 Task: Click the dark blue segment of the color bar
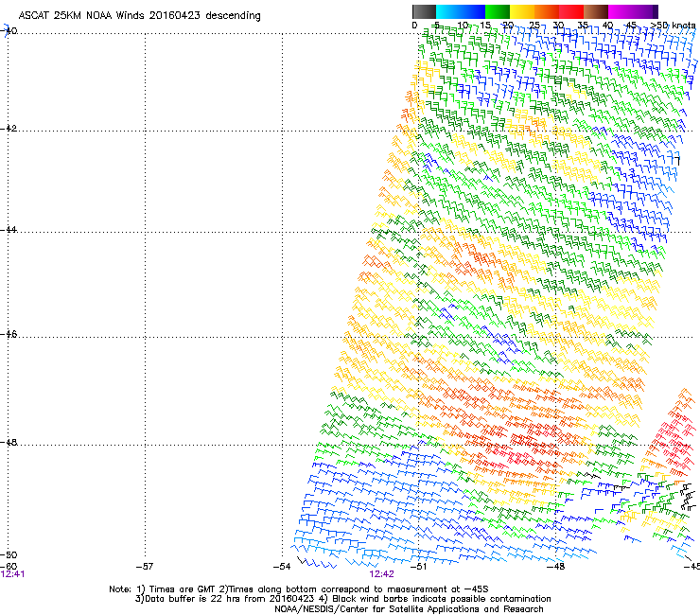(x=473, y=11)
